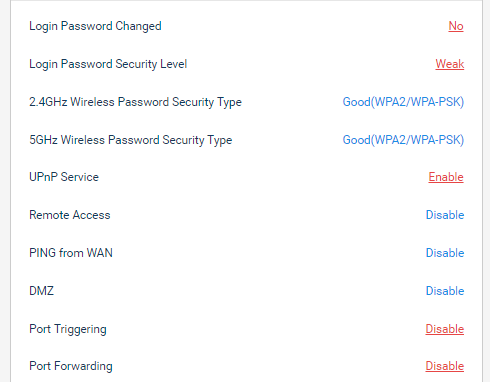Click DMZ "Disable" status

point(445,291)
